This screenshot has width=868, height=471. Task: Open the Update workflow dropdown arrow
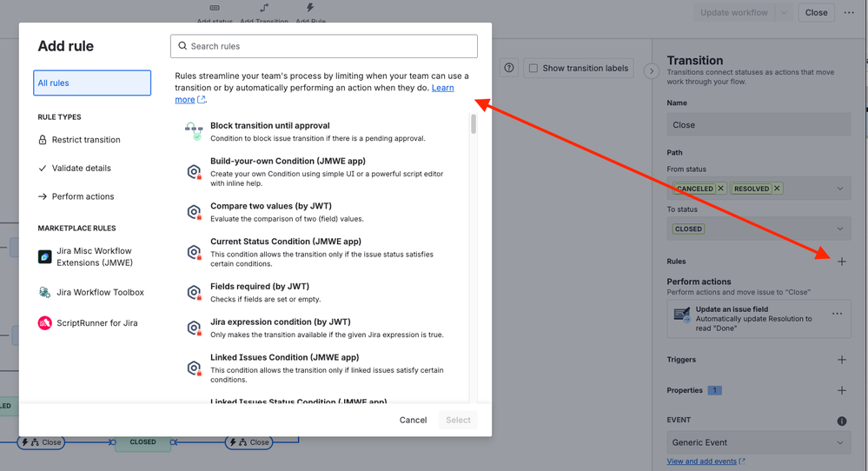click(784, 12)
